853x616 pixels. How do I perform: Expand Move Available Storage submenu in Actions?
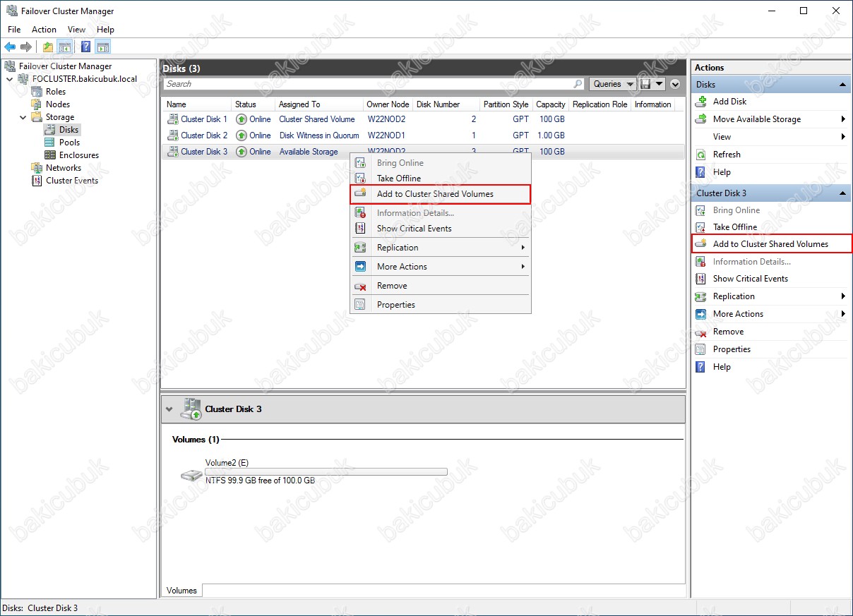[x=843, y=119]
